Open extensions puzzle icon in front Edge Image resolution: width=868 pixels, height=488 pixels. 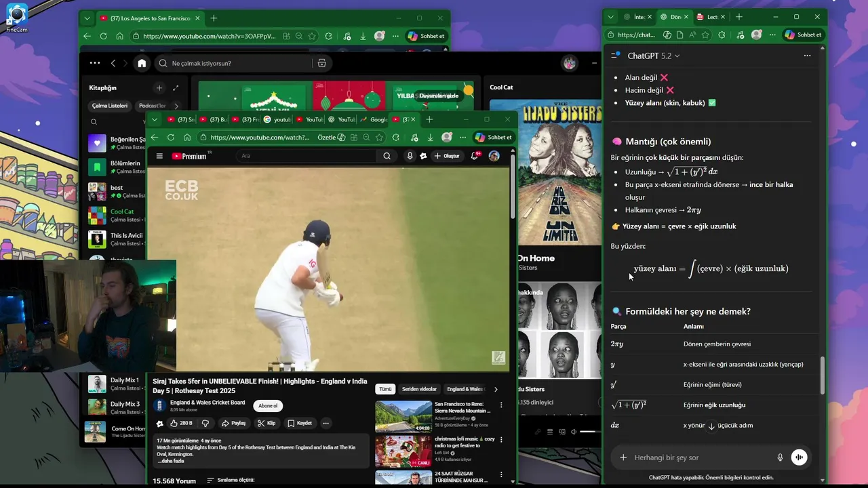[x=396, y=137]
